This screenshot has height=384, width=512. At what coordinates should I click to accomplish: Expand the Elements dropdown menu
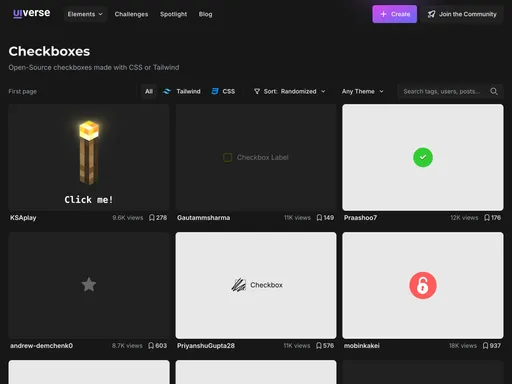point(85,14)
